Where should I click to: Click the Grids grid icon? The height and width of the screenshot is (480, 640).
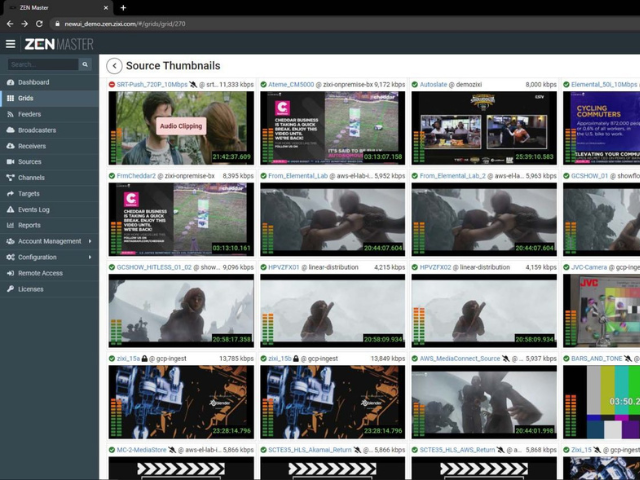click(x=11, y=98)
